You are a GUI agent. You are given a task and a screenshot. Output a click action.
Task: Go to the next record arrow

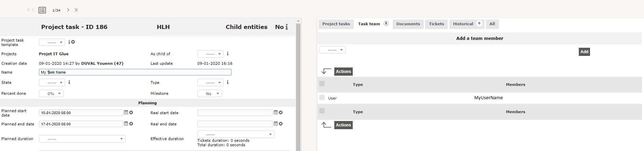pos(68,10)
